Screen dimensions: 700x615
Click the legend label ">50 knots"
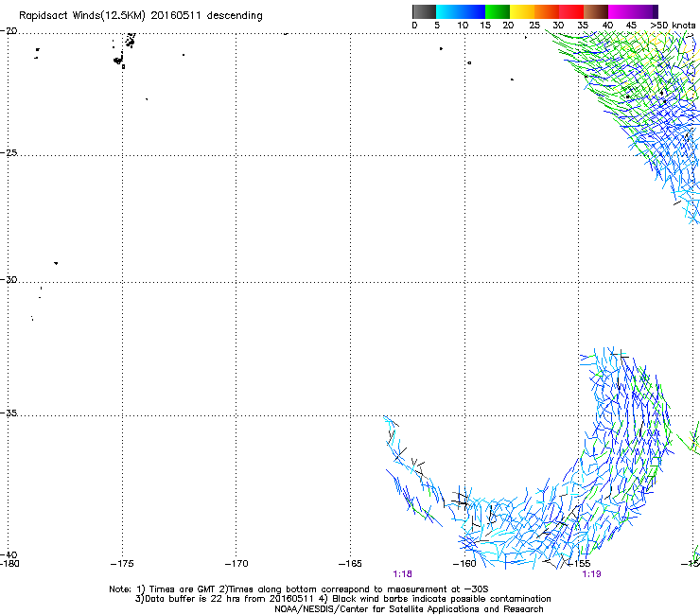[x=673, y=26]
